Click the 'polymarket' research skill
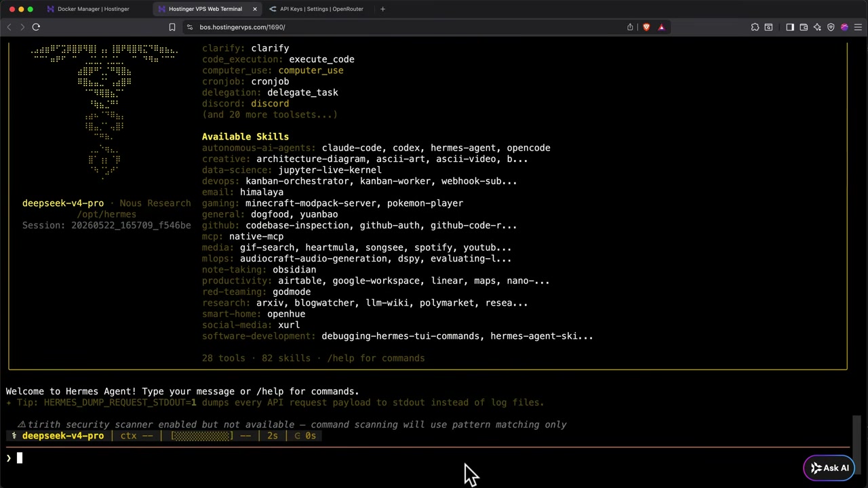Viewport: 868px width, 488px height. pyautogui.click(x=446, y=303)
